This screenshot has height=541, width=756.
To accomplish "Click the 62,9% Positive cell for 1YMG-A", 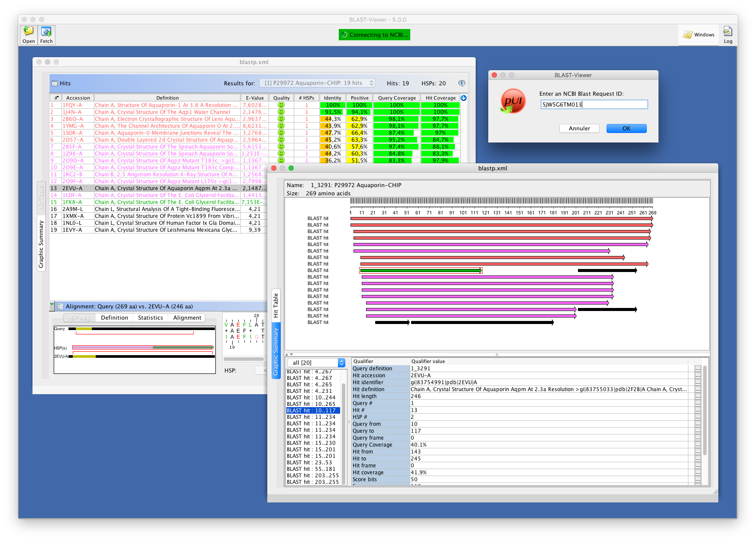I will [360, 126].
